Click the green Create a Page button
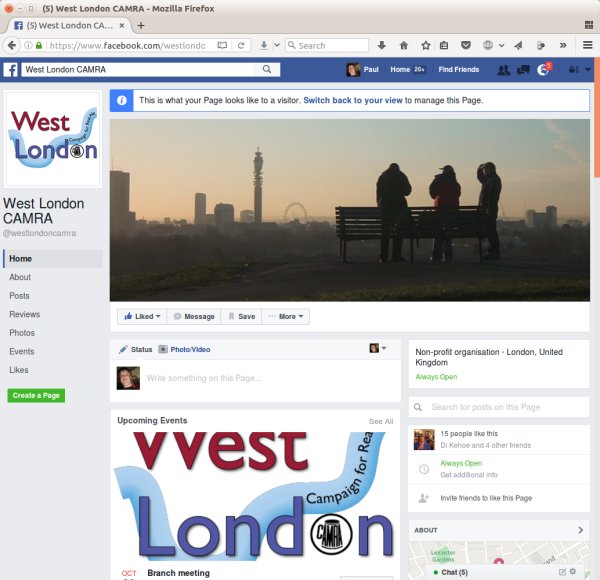 pyautogui.click(x=36, y=395)
